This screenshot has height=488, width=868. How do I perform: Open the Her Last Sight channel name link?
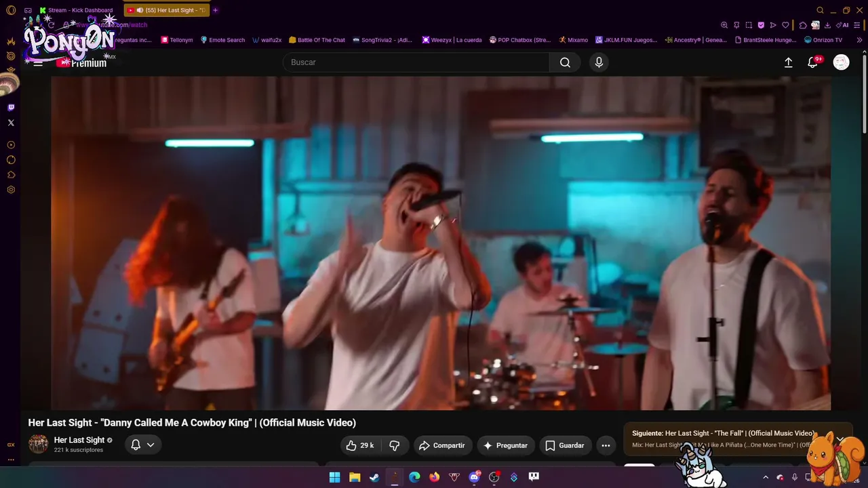pos(79,440)
